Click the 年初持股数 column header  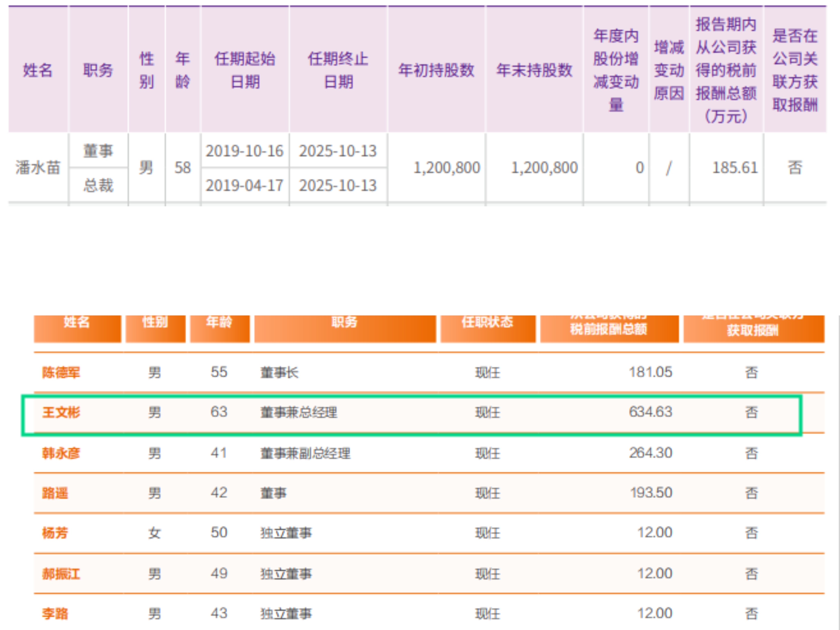(436, 70)
